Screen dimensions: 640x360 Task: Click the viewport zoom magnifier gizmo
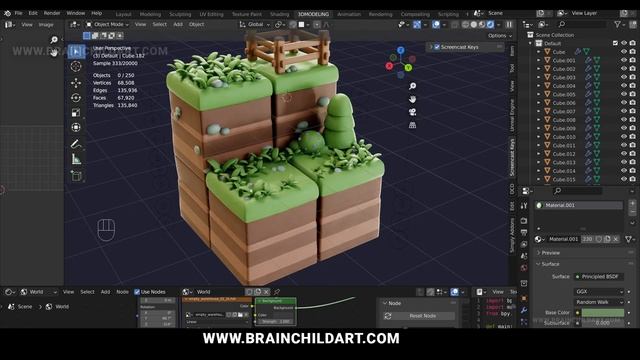(412, 86)
